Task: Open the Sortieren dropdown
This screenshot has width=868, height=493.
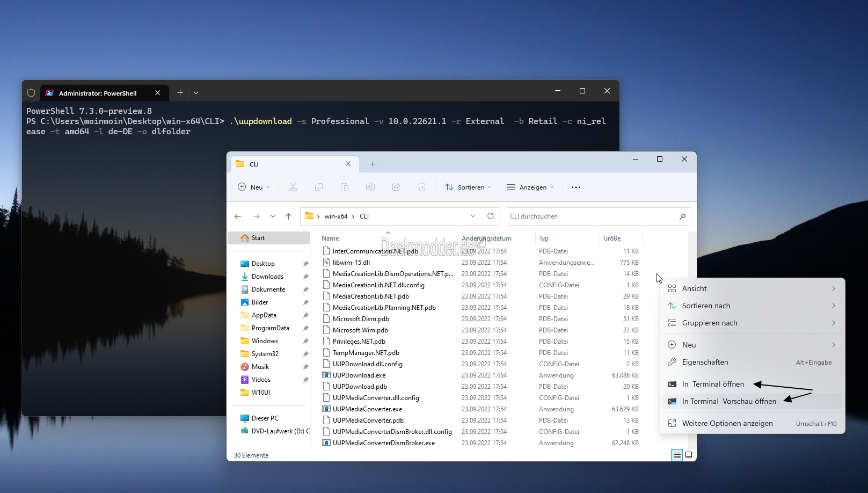Action: point(468,187)
